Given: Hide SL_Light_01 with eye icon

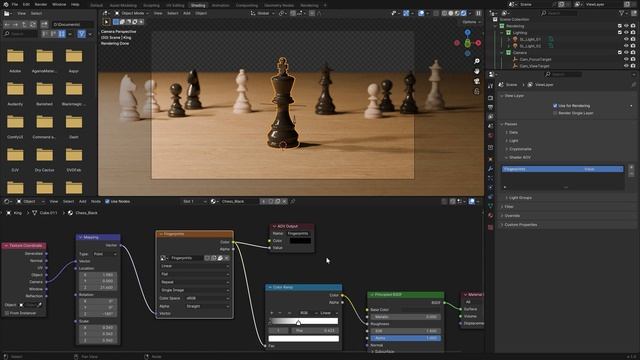Looking at the screenshot, I should pos(626,39).
